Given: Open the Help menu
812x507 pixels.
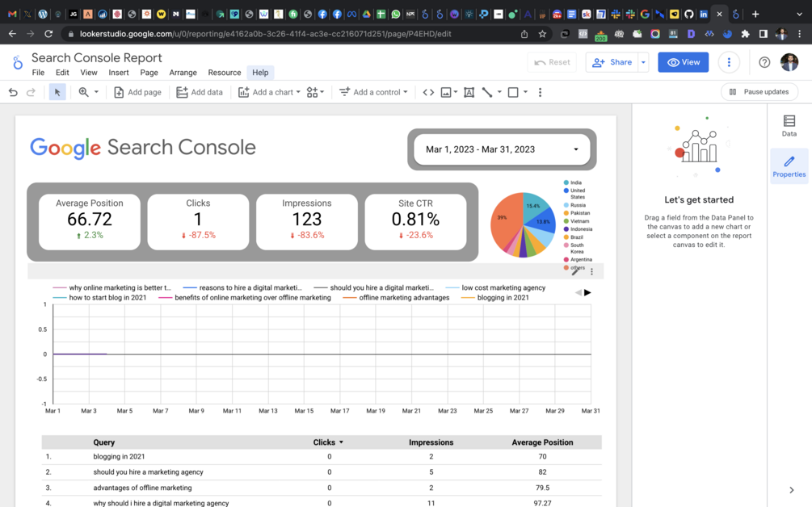Looking at the screenshot, I should [x=260, y=73].
